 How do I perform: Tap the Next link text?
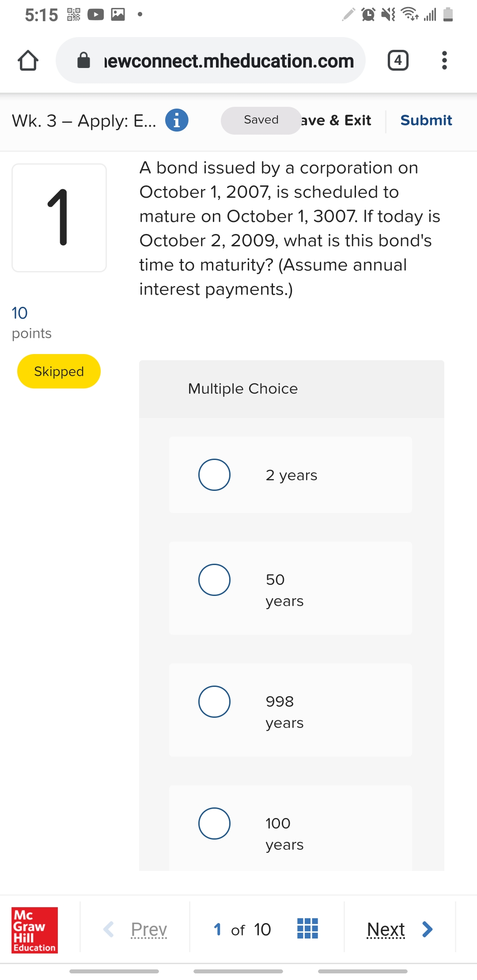click(386, 929)
